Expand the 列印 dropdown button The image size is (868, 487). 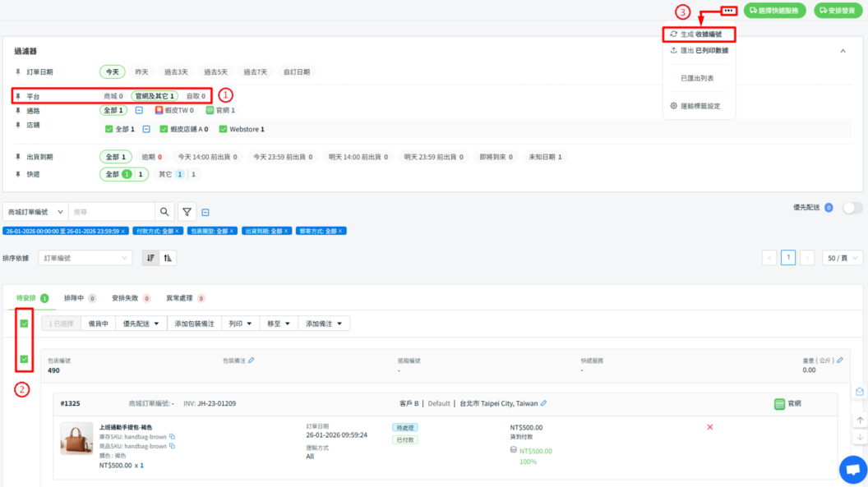239,324
